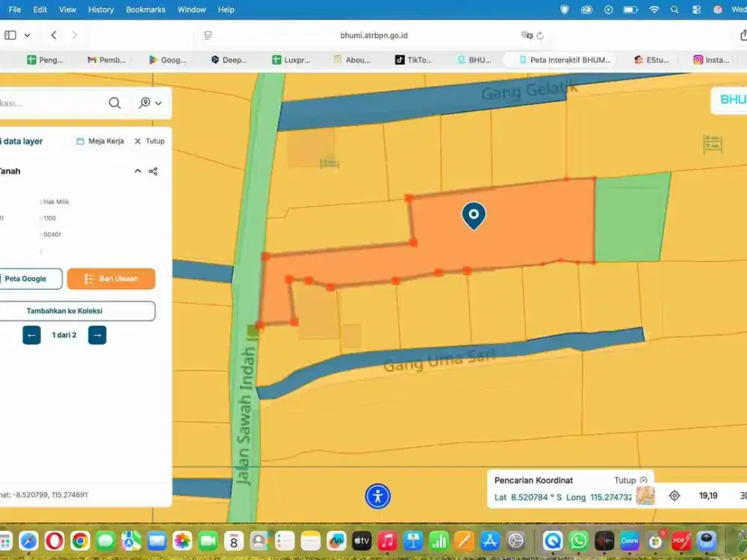This screenshot has height=560, width=747.
Task: Click the basemap thumbnail switcher
Action: pos(645,496)
